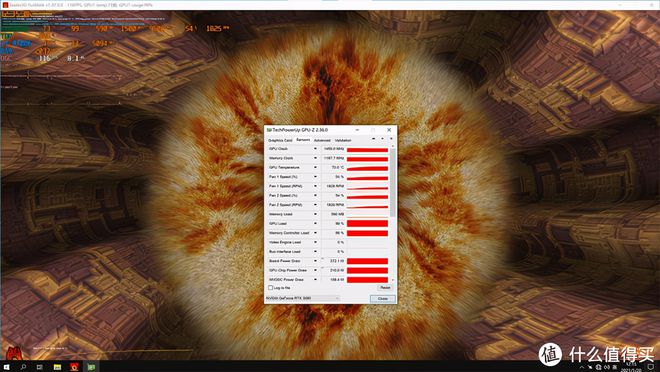Image resolution: width=660 pixels, height=372 pixels.
Task: Switch to the Graphics Card tab
Action: [x=280, y=140]
